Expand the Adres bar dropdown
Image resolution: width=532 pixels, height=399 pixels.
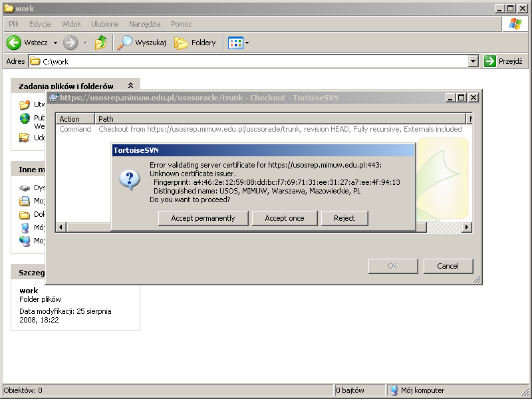(473, 61)
